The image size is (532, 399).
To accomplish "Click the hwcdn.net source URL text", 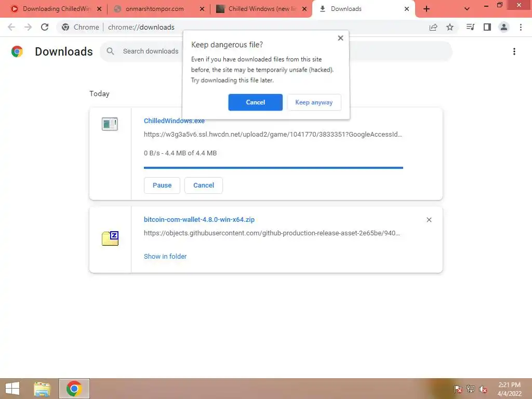I will tap(273, 135).
